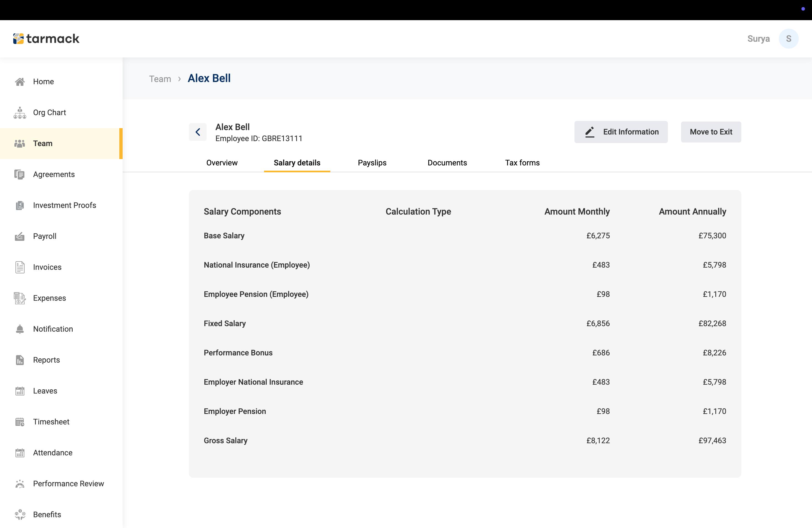Click the Reports chart icon
Image resolution: width=812 pixels, height=528 pixels.
20,360
